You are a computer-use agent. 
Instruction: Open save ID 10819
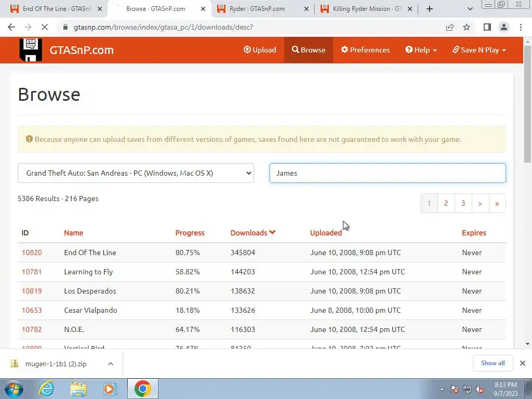(x=32, y=291)
